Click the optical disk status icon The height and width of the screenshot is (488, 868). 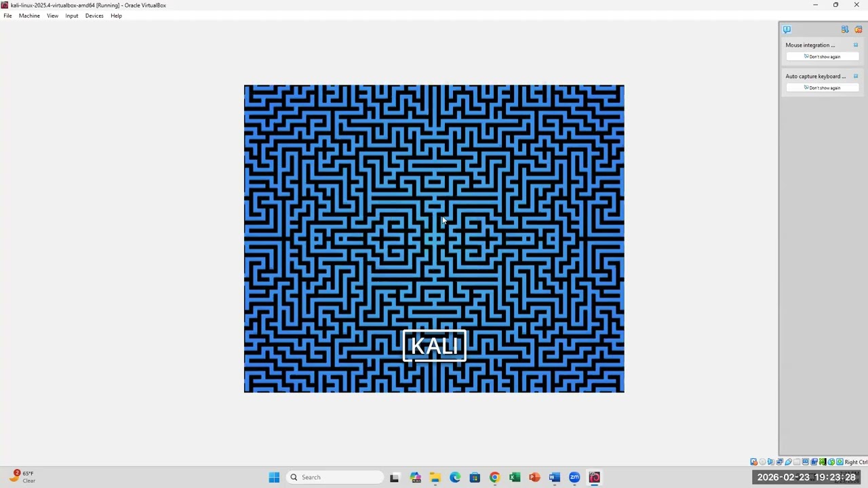point(762,462)
